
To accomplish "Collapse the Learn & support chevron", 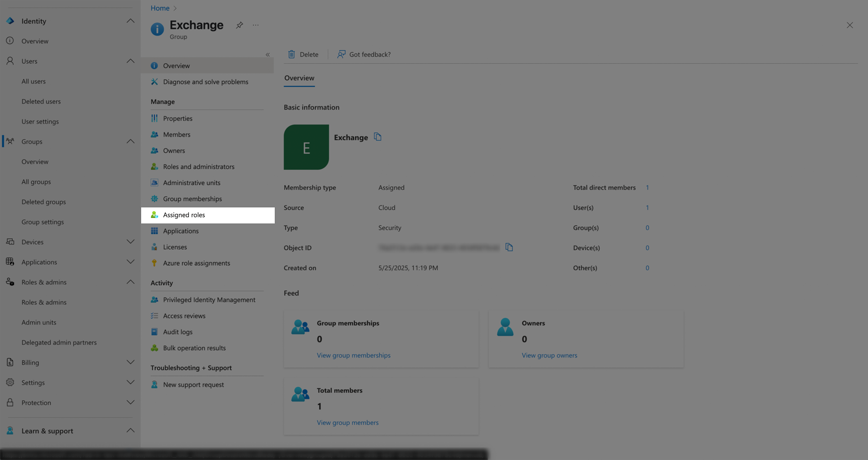I will [131, 431].
